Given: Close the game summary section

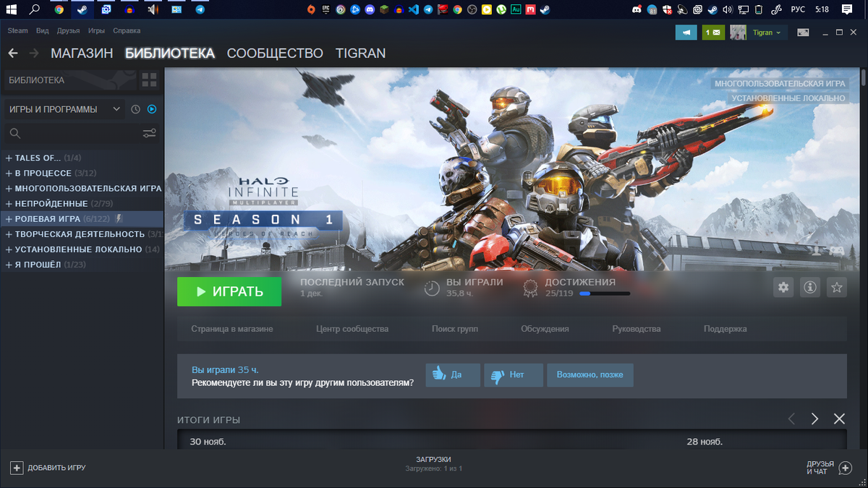Looking at the screenshot, I should (x=839, y=419).
